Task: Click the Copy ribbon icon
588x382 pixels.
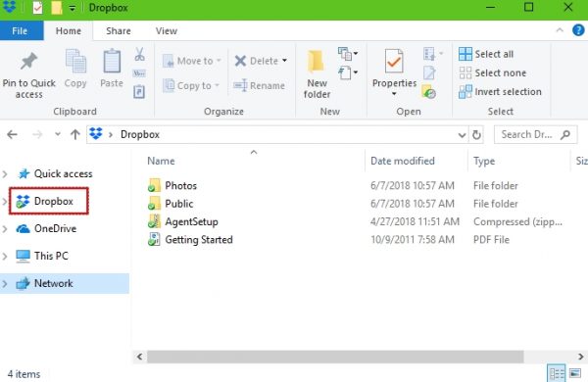Action: coord(75,61)
